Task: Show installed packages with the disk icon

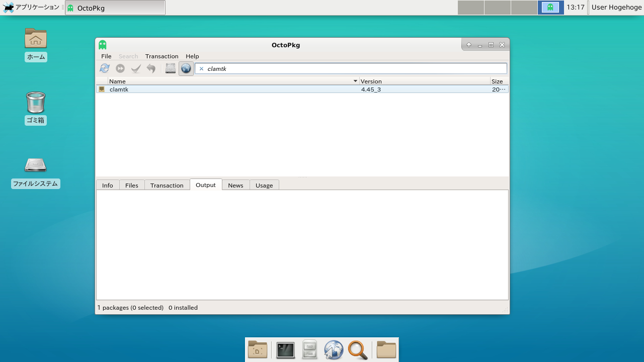Action: [x=171, y=68]
